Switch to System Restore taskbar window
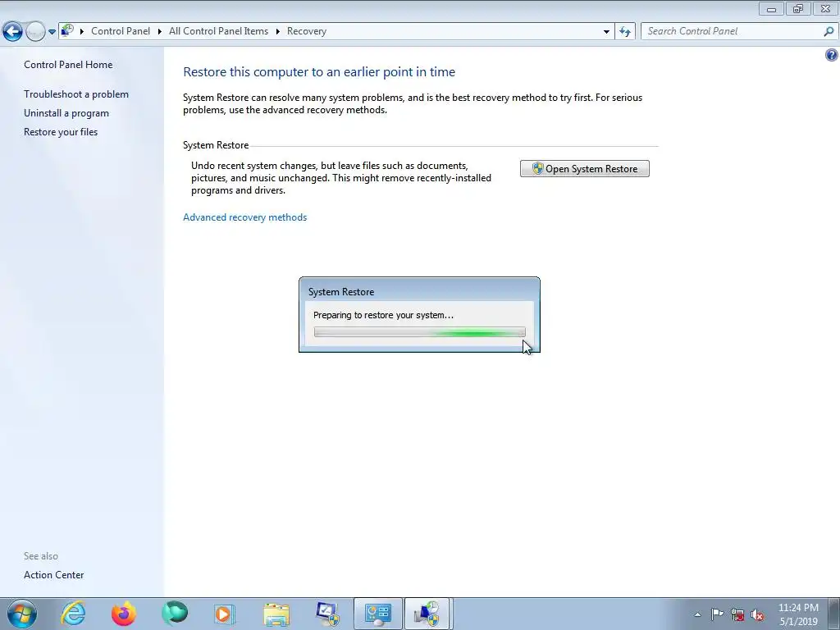Screen dimensions: 840x630 point(427,614)
